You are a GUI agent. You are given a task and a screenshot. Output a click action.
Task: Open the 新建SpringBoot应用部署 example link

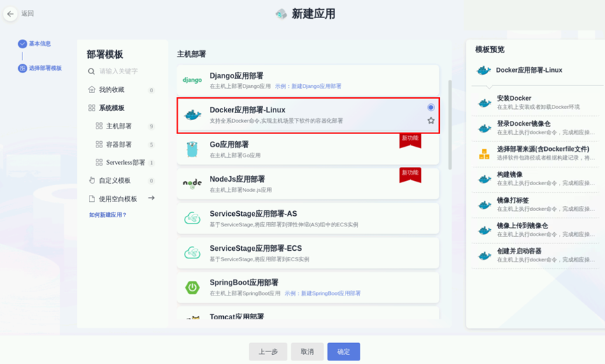coord(331,293)
